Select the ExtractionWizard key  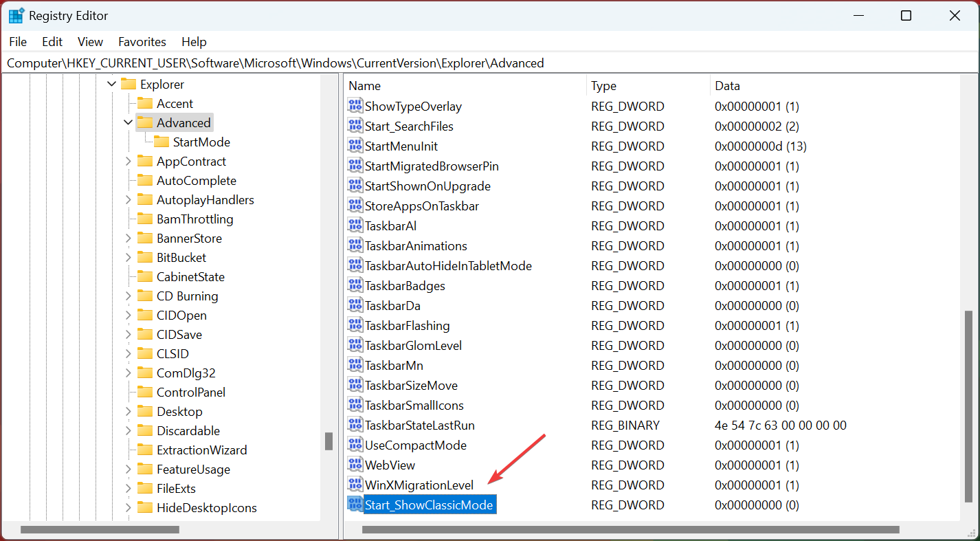coord(201,450)
